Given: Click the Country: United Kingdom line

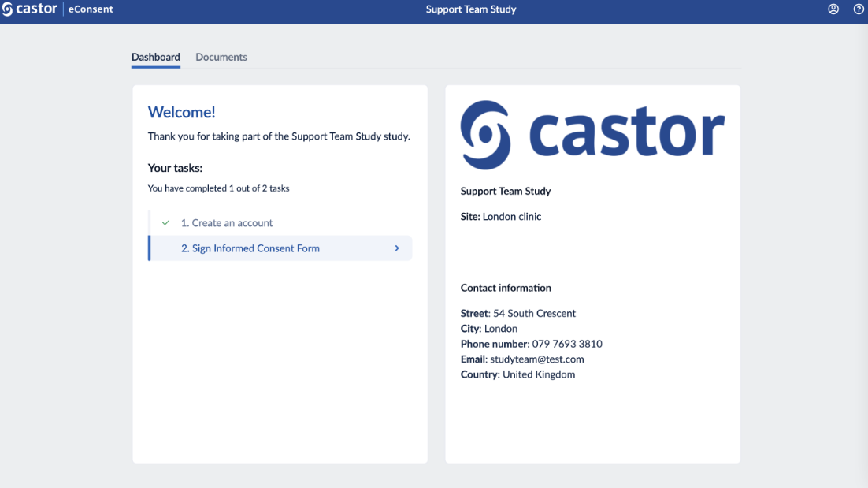Looking at the screenshot, I should pyautogui.click(x=517, y=374).
